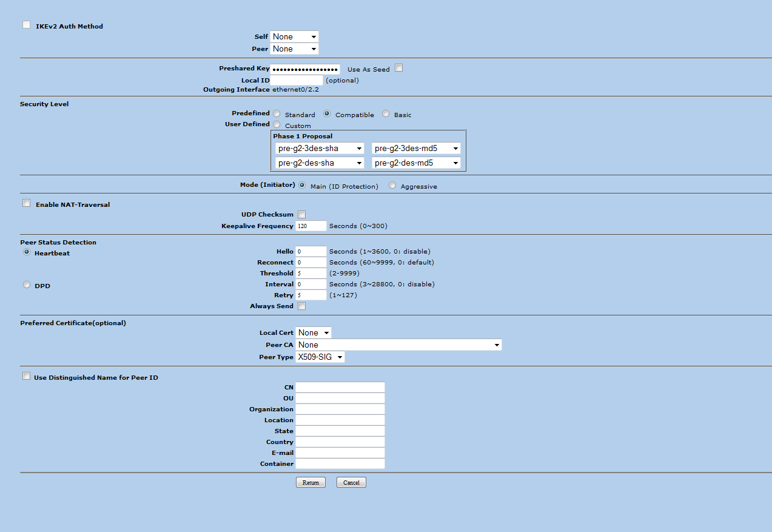This screenshot has width=772, height=532.
Task: Choose the Custom user defined option
Action: pos(277,124)
